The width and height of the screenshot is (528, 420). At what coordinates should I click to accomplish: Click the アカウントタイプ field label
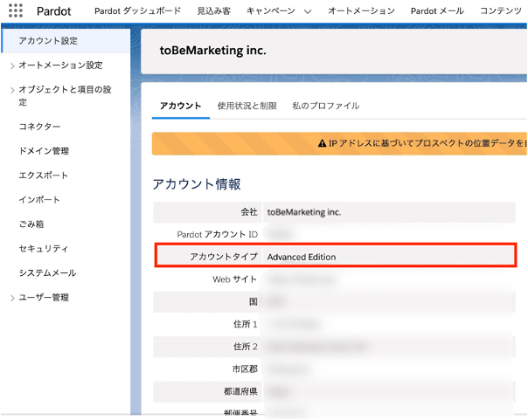[224, 257]
